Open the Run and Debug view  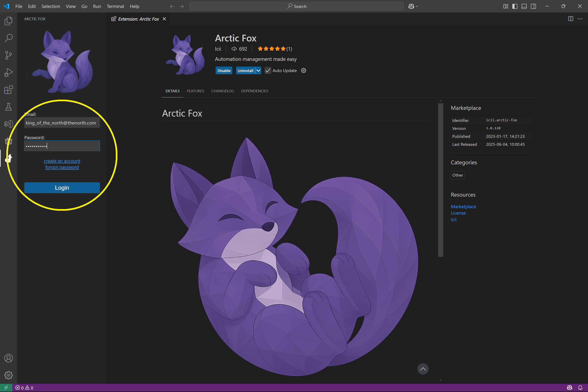coord(9,72)
